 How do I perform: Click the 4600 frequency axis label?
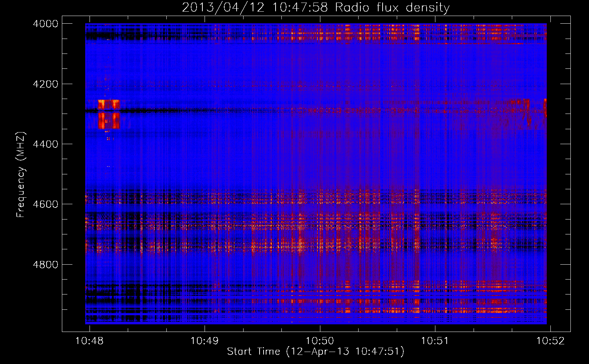click(x=46, y=204)
